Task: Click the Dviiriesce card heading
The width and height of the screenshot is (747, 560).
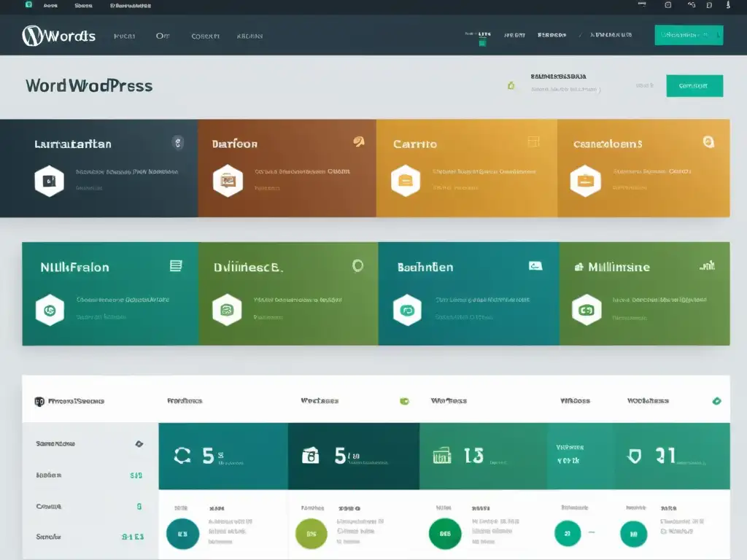Action: pos(248,268)
